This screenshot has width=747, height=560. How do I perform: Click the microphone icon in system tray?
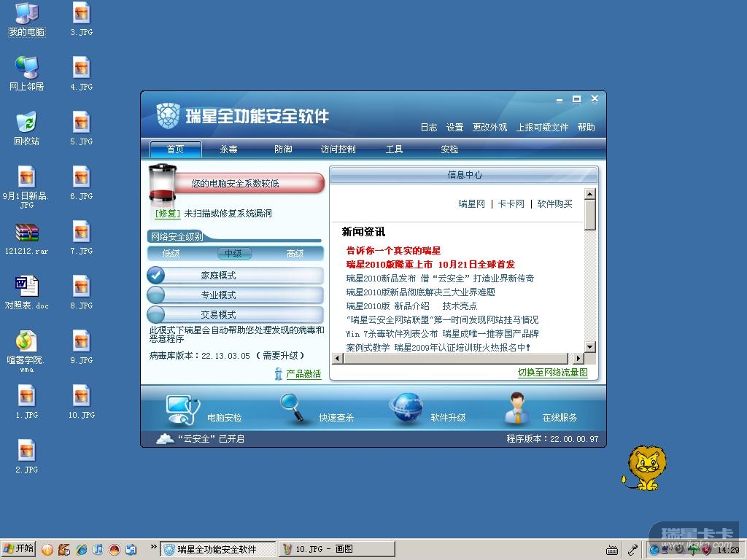(632, 550)
